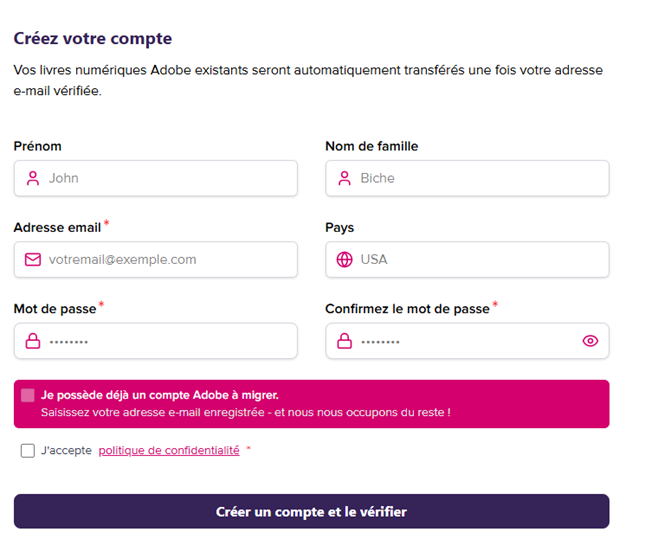This screenshot has height=545, width=645.
Task: Show password with the eye icon
Action: pos(590,341)
